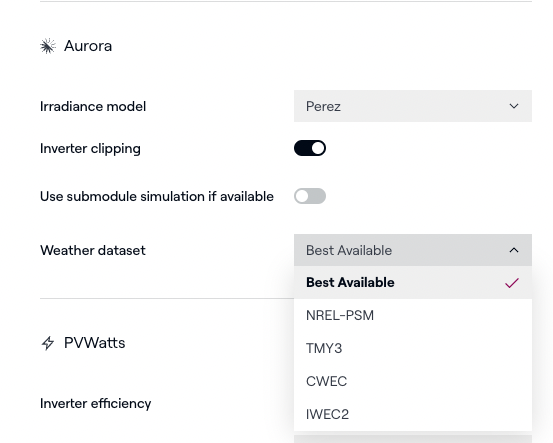The width and height of the screenshot is (553, 443).
Task: Enable Use submodule simulation if available
Action: [310, 196]
